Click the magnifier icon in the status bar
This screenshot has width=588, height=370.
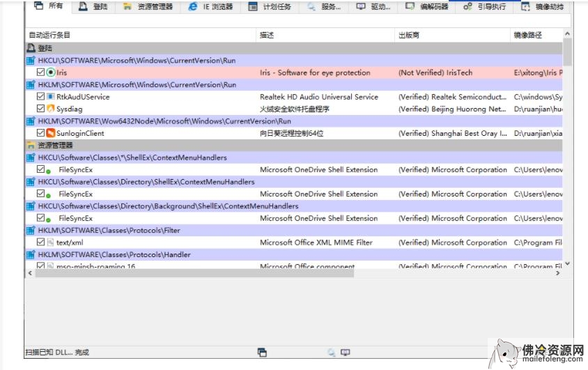point(332,353)
